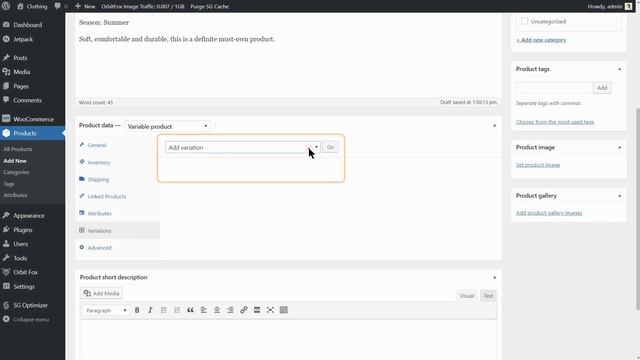The width and height of the screenshot is (640, 360).
Task: Open the Variable product type dropdown
Action: [x=167, y=127]
